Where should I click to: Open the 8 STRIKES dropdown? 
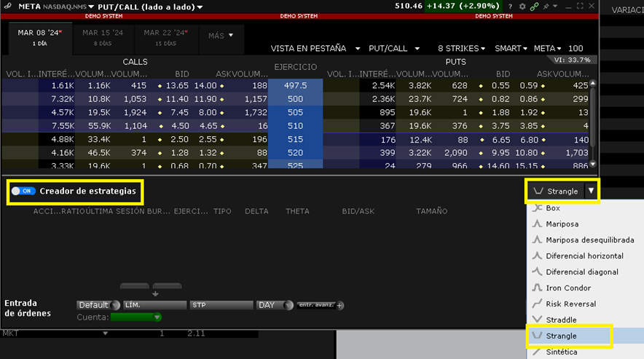click(462, 49)
